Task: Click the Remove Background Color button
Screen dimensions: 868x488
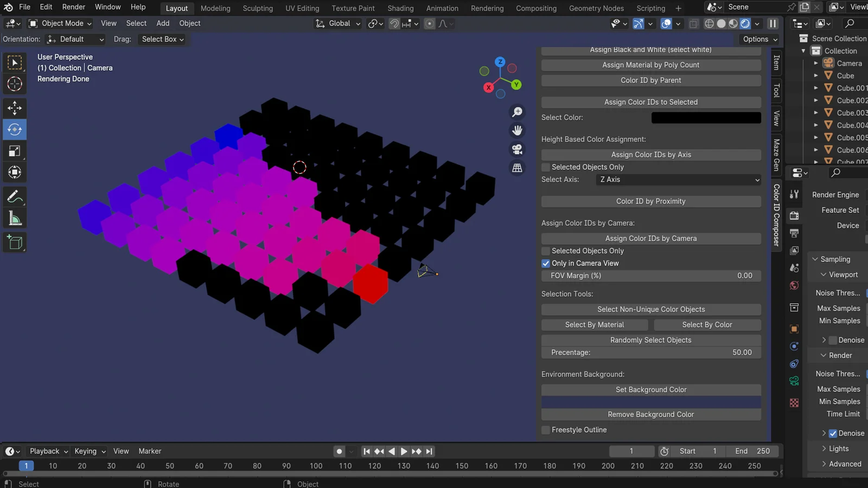Action: point(650,414)
